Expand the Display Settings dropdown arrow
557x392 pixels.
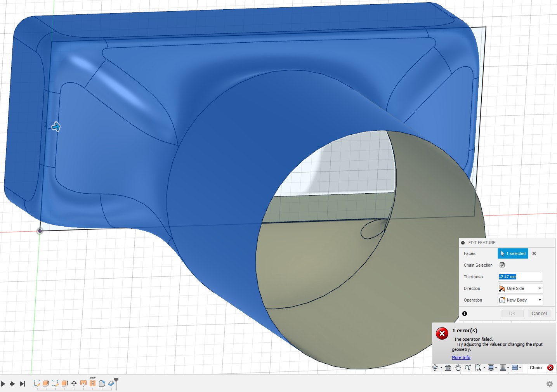[496, 368]
